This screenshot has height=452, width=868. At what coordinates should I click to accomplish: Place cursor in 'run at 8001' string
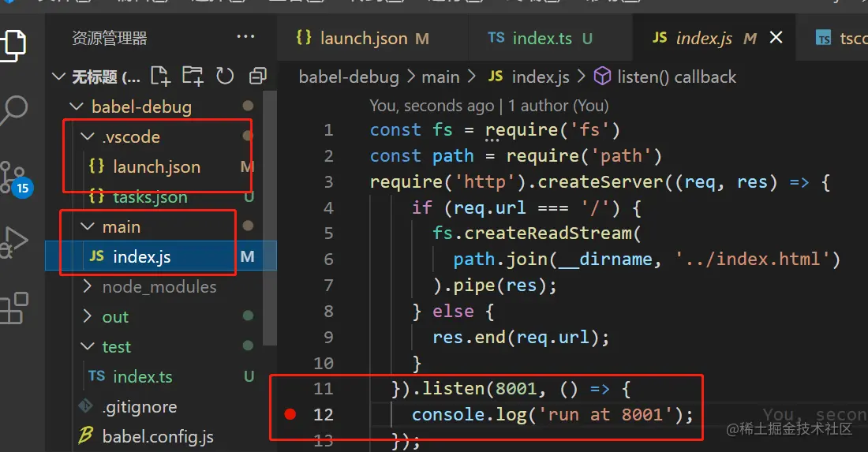[607, 414]
